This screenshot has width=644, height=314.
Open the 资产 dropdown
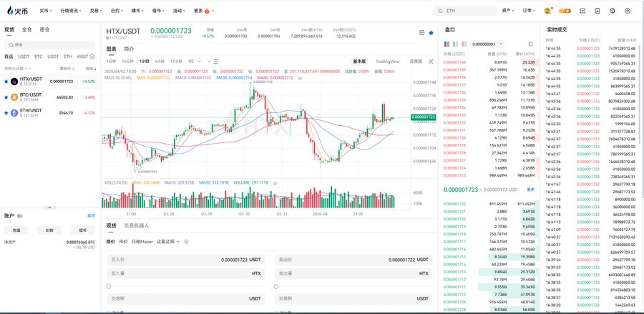click(x=508, y=11)
